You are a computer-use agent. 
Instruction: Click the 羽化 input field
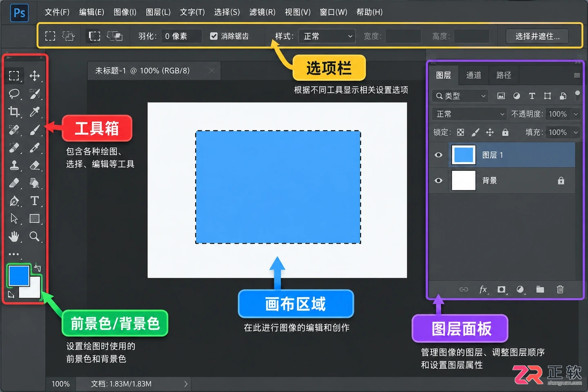coord(182,36)
